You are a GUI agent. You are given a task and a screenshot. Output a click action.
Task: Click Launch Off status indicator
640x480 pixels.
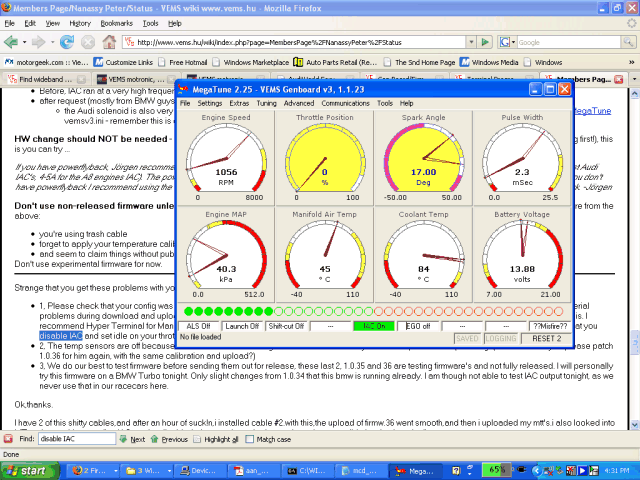coord(242,326)
